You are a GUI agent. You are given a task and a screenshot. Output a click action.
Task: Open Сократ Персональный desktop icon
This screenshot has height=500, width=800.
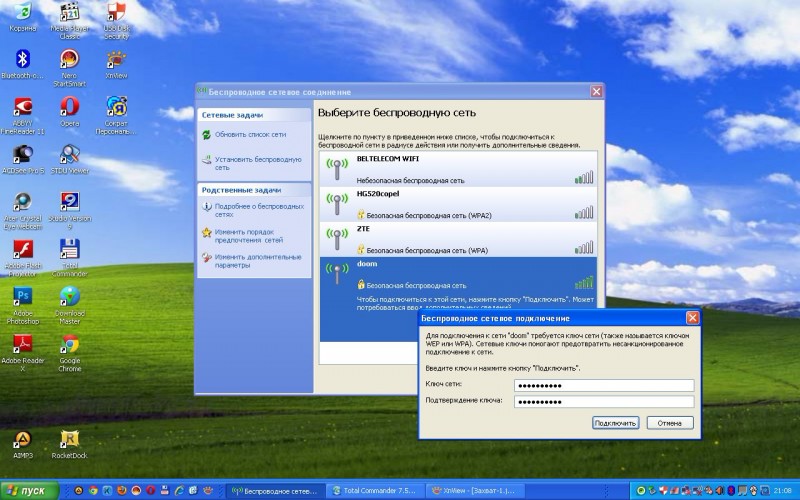116,115
